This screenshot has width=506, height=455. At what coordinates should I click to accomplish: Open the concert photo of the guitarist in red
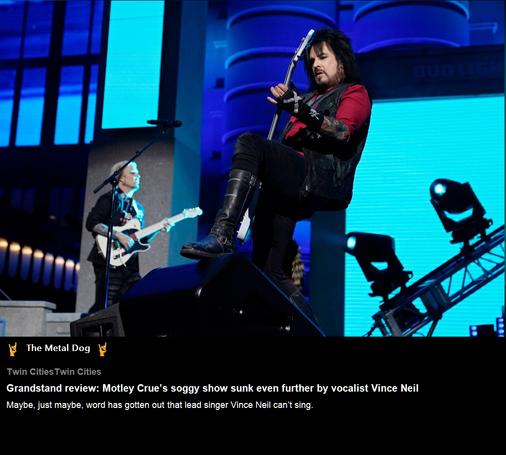[253, 168]
